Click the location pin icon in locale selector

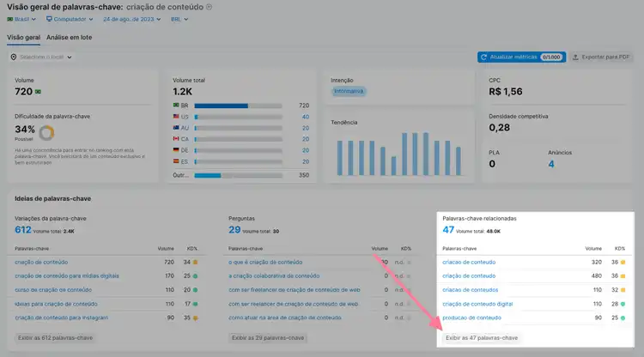coord(14,57)
